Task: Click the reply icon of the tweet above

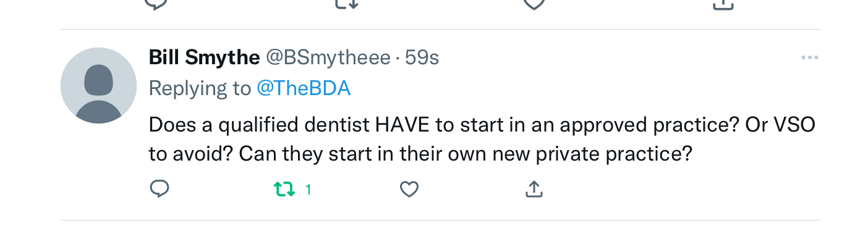Action: 156,4
